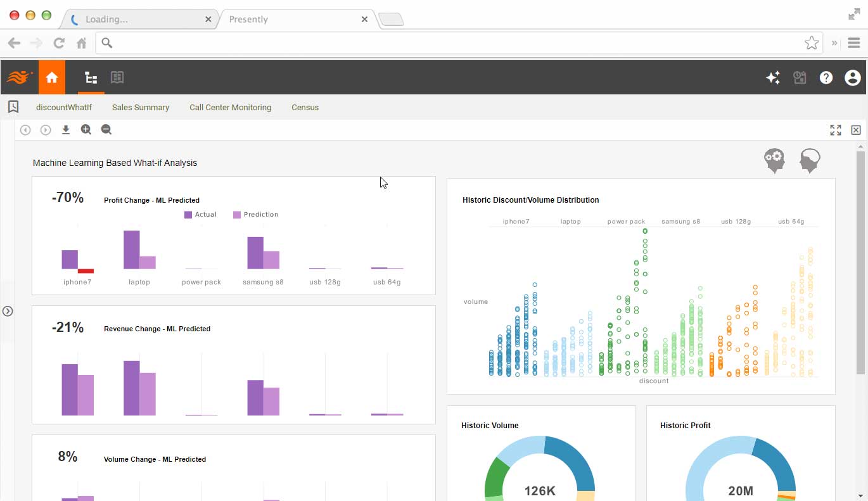Screen dimensions: 868x501
Task: Zoom in on the dashboard with magnifier plus
Action: 86,129
